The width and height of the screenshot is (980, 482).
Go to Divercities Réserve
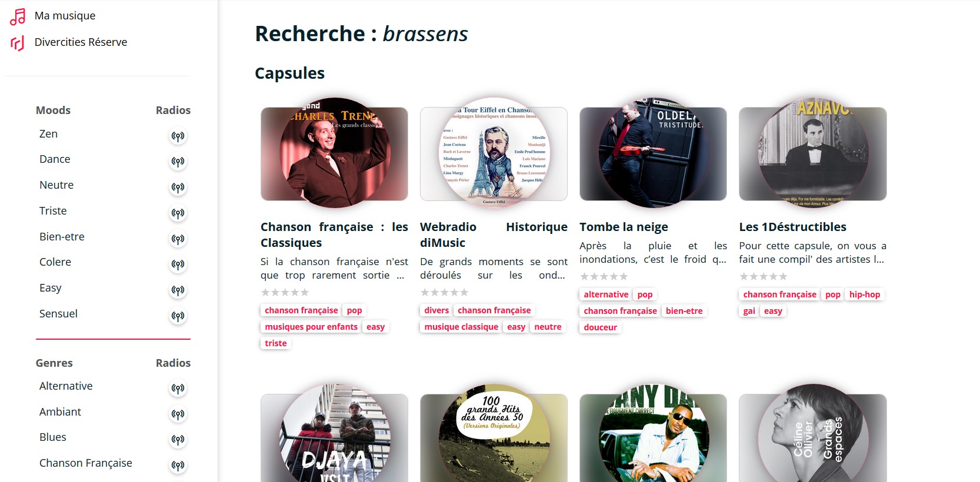[81, 42]
